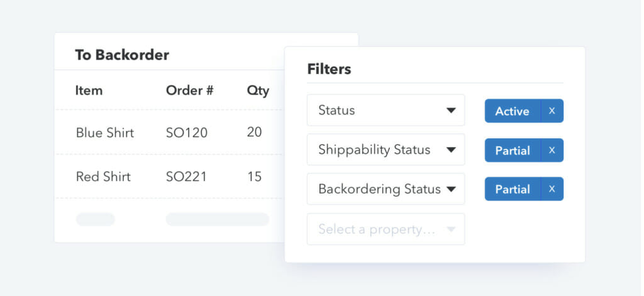Select the Red Shirt row
Viewport: 644px width, 296px height.
(x=103, y=177)
